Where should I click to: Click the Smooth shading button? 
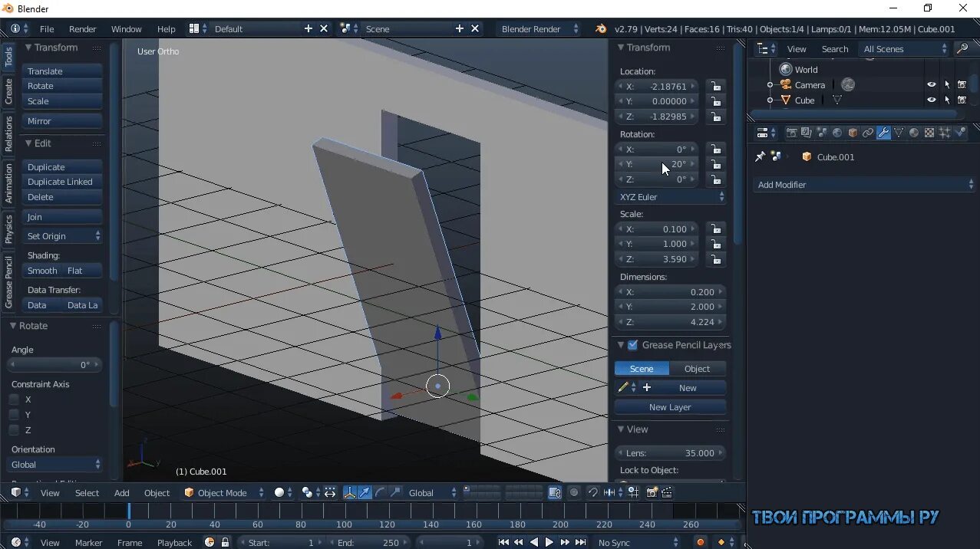(x=42, y=271)
